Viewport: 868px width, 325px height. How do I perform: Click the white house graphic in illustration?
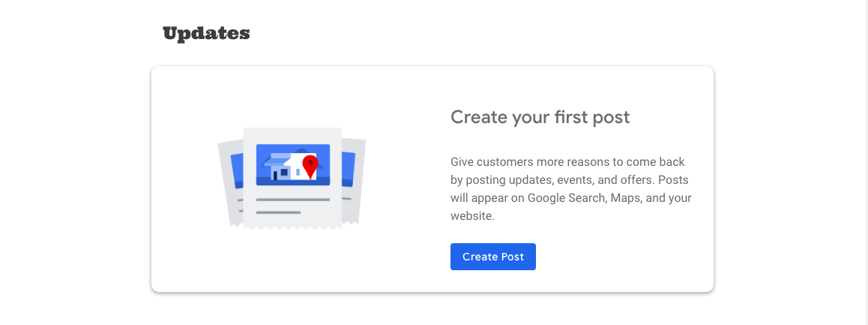[291, 167]
